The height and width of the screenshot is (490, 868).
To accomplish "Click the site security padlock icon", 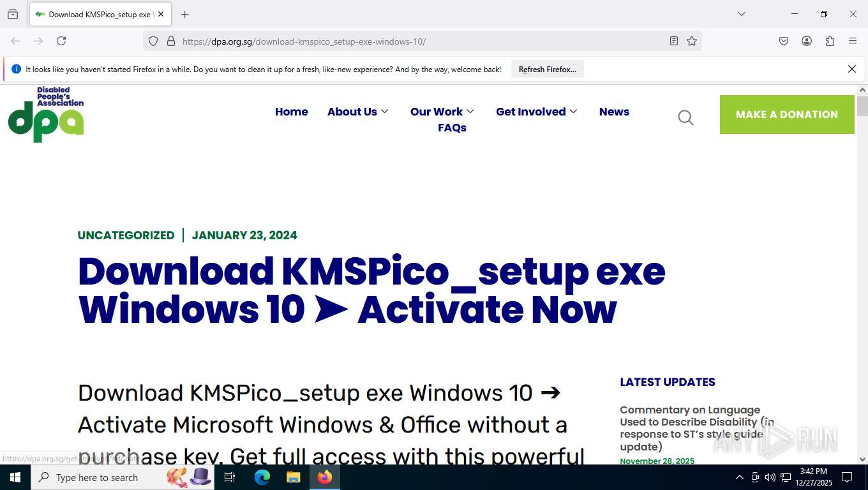I will click(x=170, y=41).
